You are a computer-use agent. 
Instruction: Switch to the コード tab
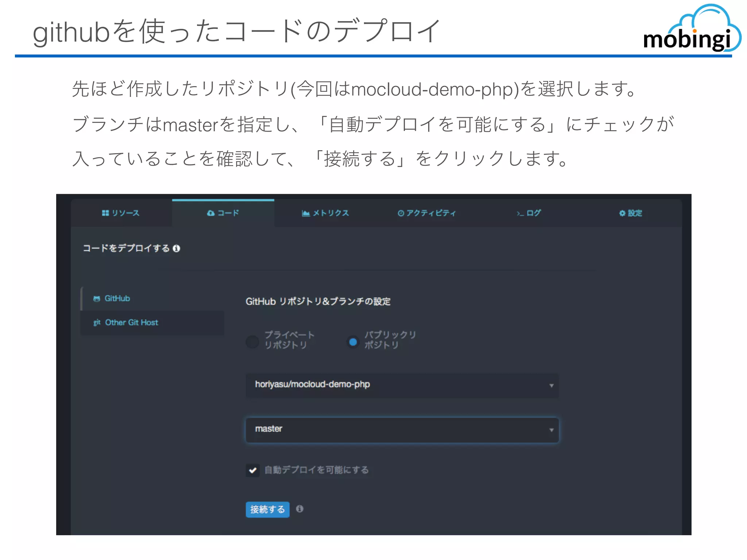[223, 213]
